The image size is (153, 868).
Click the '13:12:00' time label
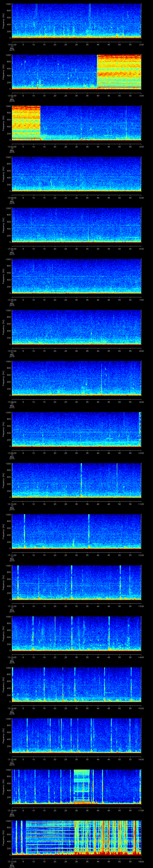(12, 606)
